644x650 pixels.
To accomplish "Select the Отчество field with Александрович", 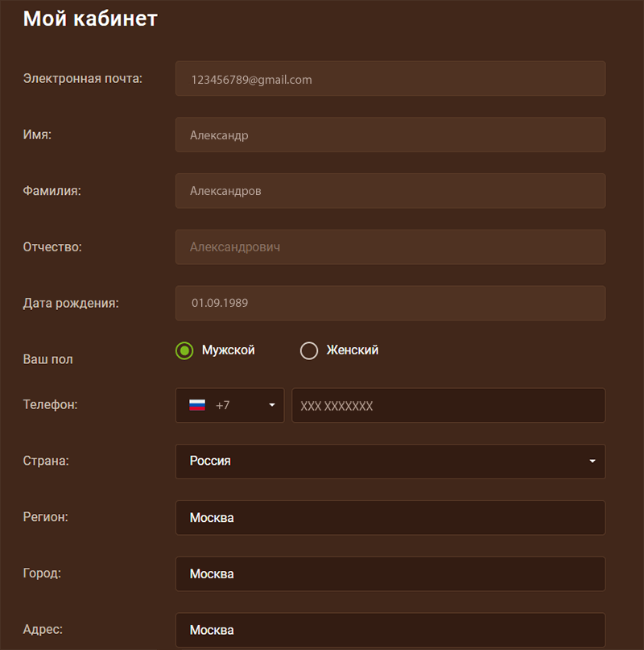I will tap(390, 247).
